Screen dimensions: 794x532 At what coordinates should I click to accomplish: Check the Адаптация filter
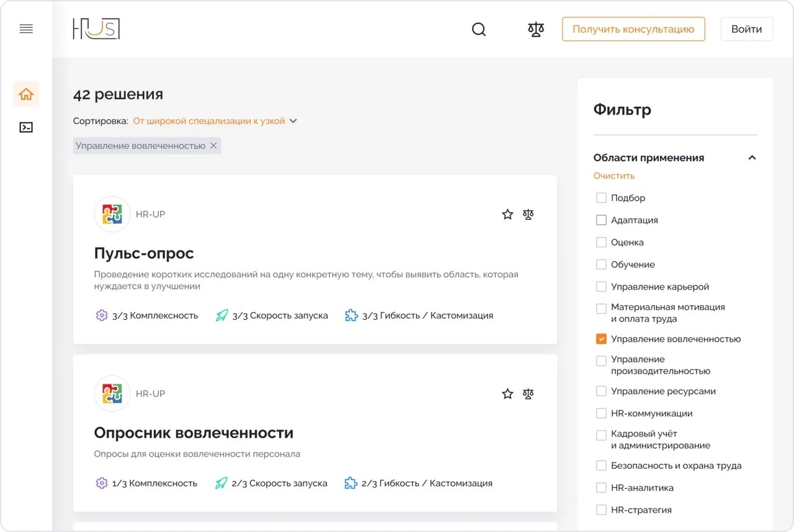(x=601, y=220)
